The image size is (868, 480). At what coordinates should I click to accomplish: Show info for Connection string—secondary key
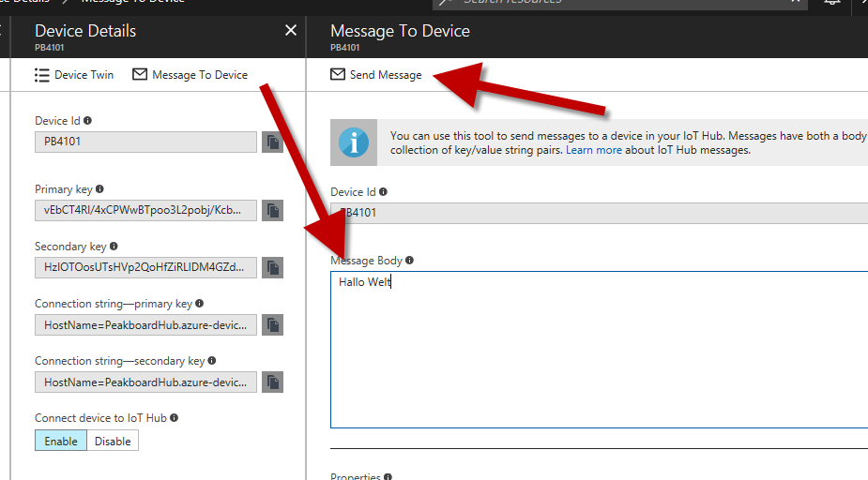[211, 361]
